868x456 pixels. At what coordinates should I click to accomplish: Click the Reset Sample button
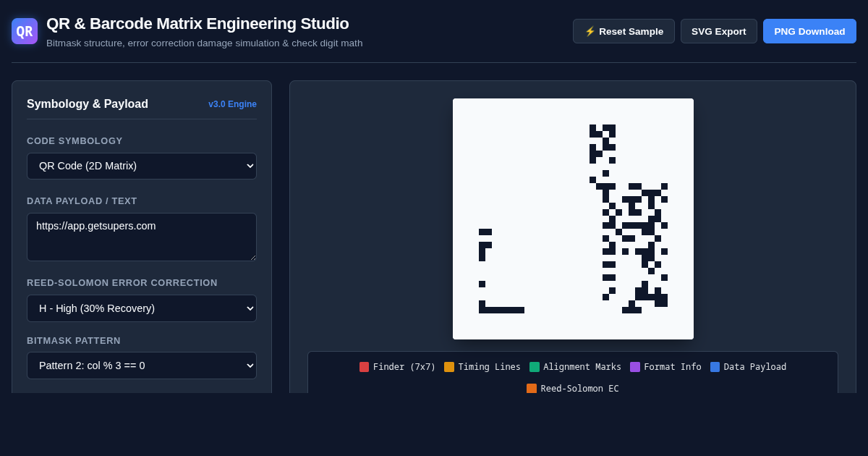(x=624, y=31)
